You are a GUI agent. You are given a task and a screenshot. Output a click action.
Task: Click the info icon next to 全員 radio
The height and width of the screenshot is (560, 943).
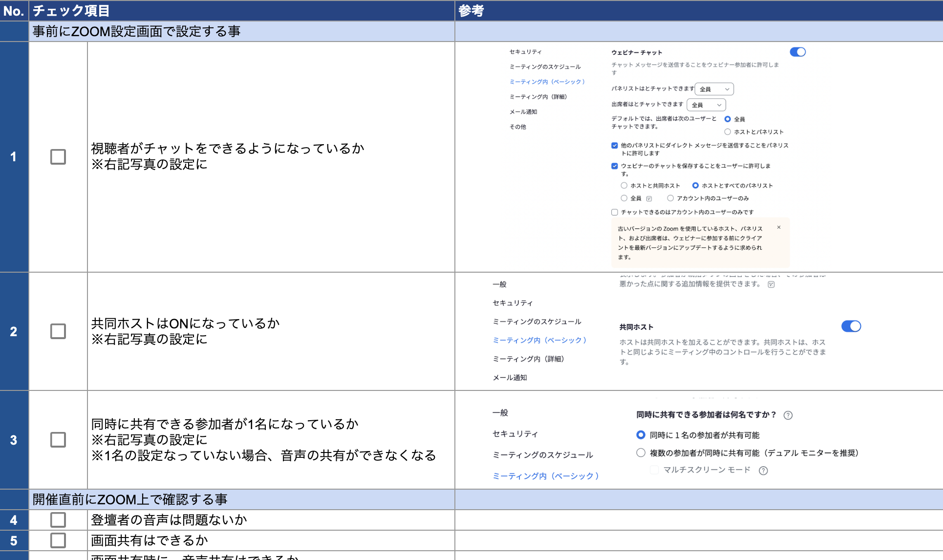pyautogui.click(x=649, y=198)
